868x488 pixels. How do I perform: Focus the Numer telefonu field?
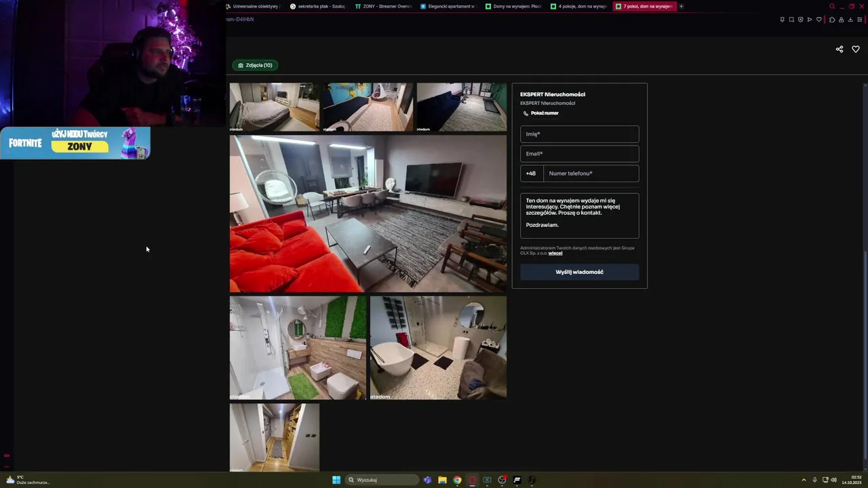pyautogui.click(x=591, y=174)
